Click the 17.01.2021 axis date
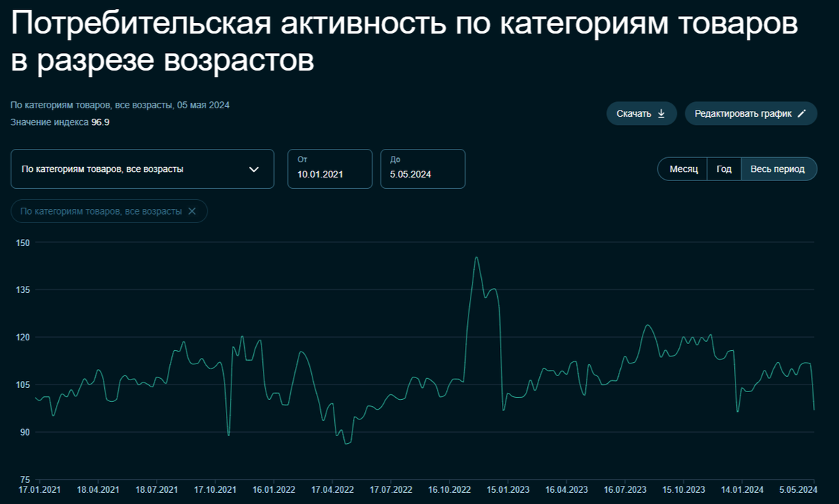The height and width of the screenshot is (504, 839). 39,489
